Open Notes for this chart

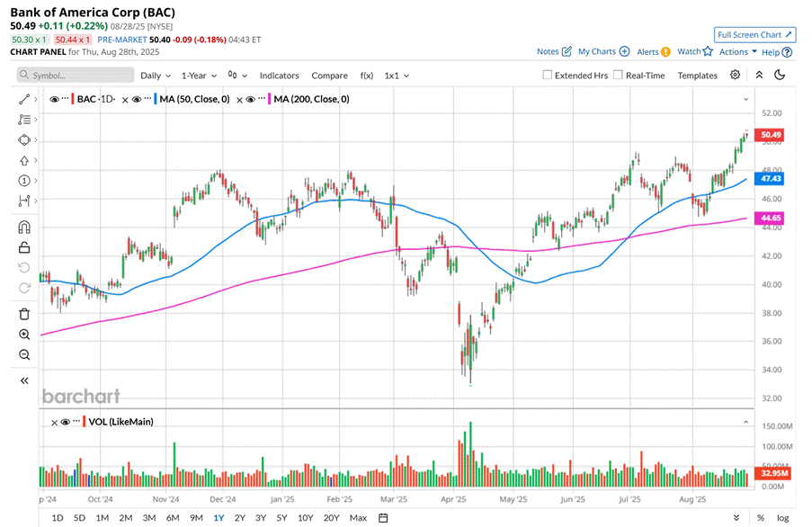click(554, 52)
